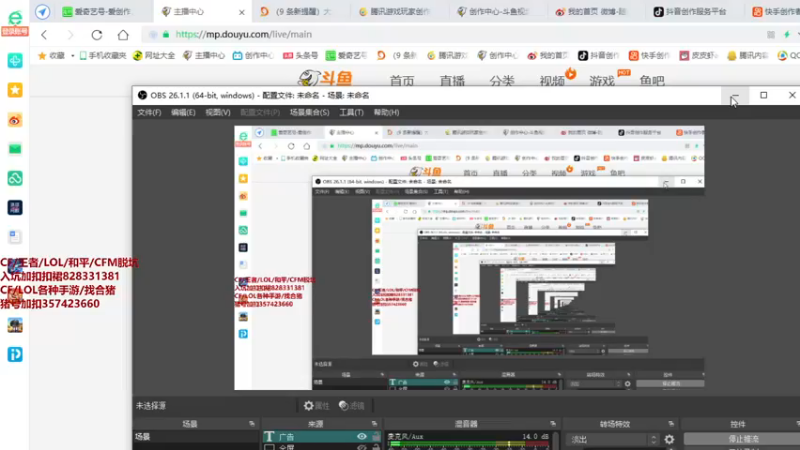Open the 头条号 bookmark
Screen dimensions: 800x450
[301, 56]
